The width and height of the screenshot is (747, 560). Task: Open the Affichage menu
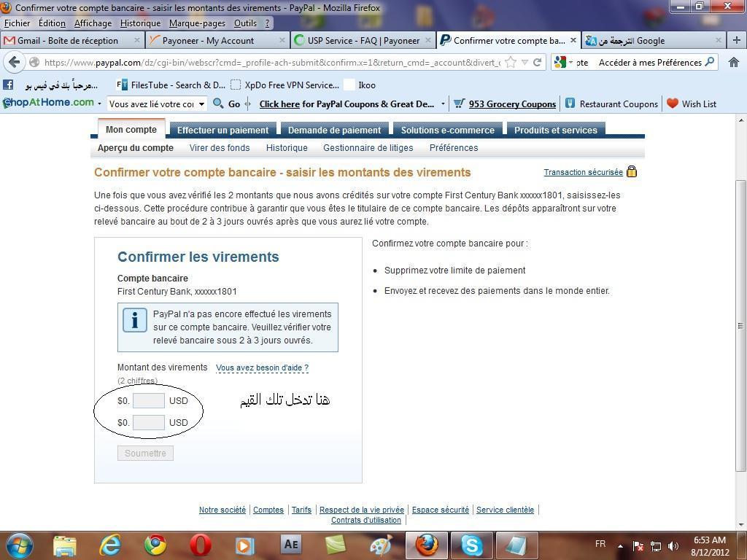click(x=93, y=23)
